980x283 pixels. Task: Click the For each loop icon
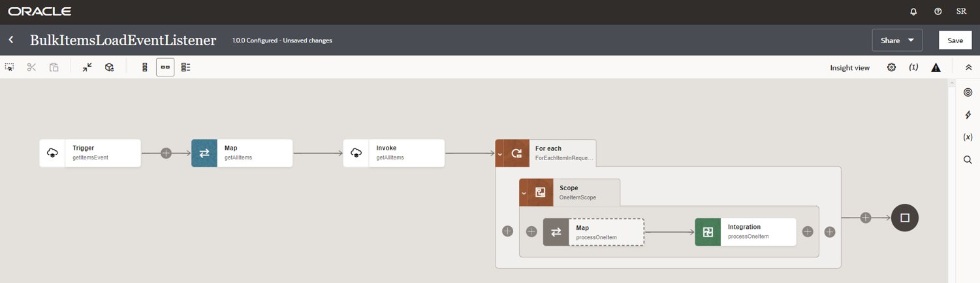(x=516, y=153)
